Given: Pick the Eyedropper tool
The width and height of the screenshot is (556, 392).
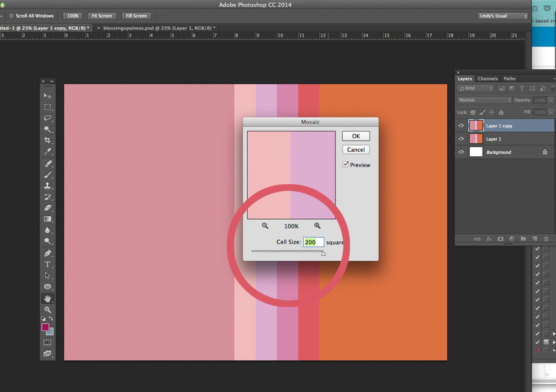Looking at the screenshot, I should pos(48,152).
